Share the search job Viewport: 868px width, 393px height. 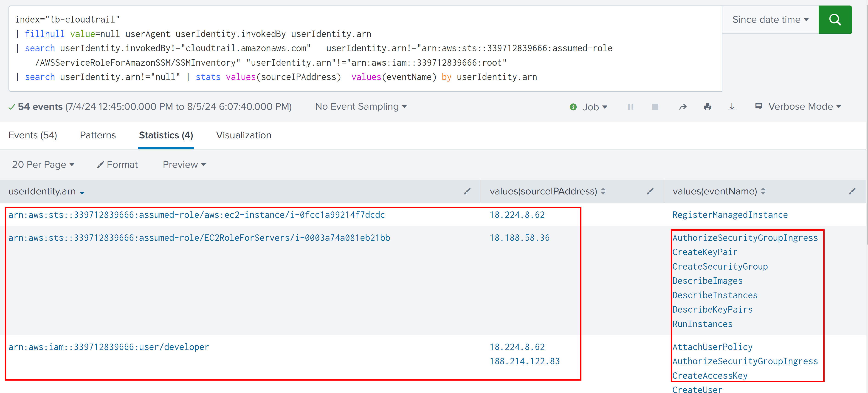coord(683,107)
